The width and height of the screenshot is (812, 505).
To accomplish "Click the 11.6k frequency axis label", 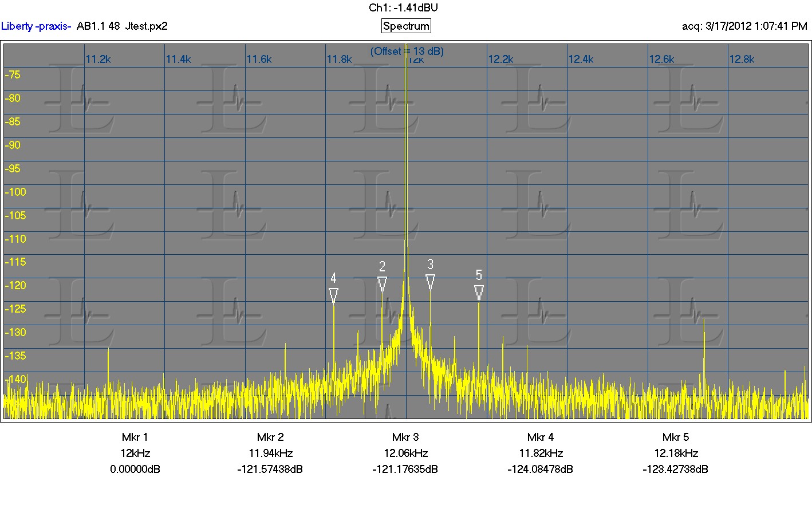I will (259, 60).
